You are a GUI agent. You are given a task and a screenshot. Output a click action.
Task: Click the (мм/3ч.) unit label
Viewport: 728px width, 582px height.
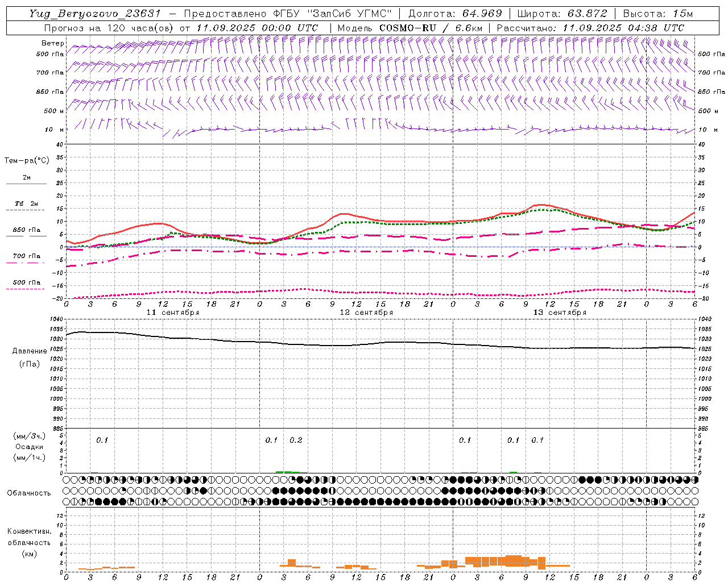click(29, 436)
